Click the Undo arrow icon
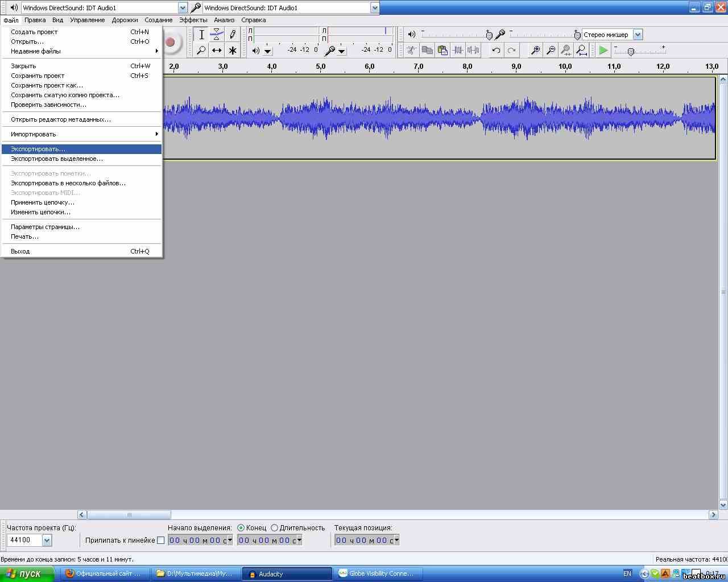Image resolution: width=728 pixels, height=582 pixels. click(496, 51)
